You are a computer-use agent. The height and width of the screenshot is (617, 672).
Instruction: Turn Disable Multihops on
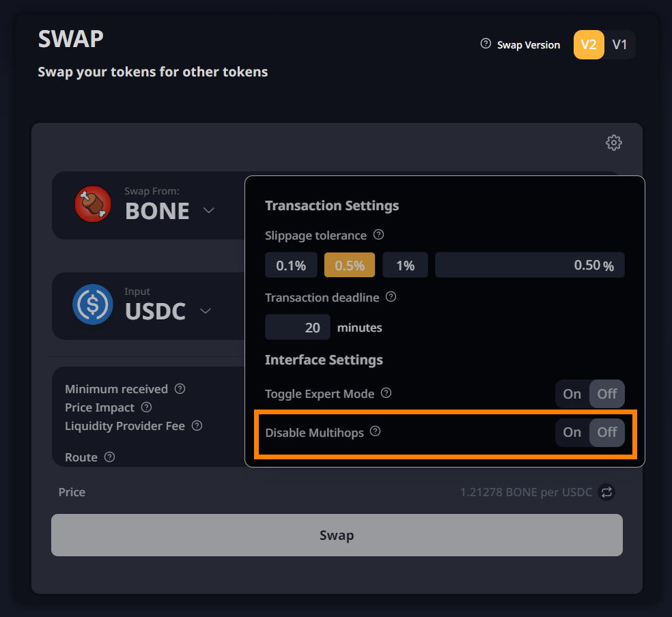[572, 432]
